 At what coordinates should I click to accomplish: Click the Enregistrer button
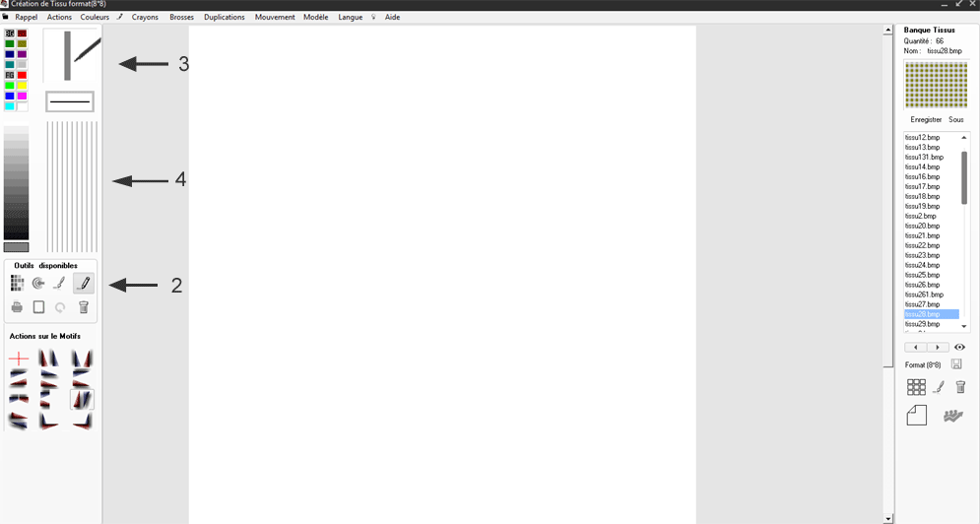(926, 119)
